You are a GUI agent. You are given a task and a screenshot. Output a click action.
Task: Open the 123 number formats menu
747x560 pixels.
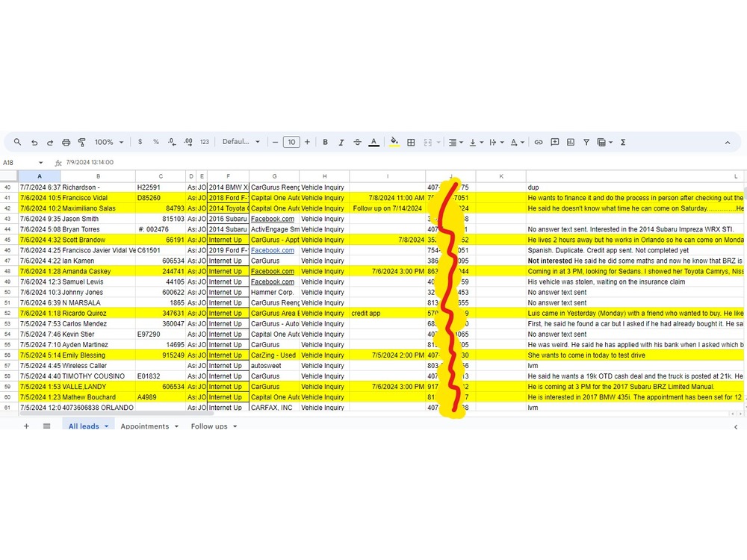[x=205, y=142]
